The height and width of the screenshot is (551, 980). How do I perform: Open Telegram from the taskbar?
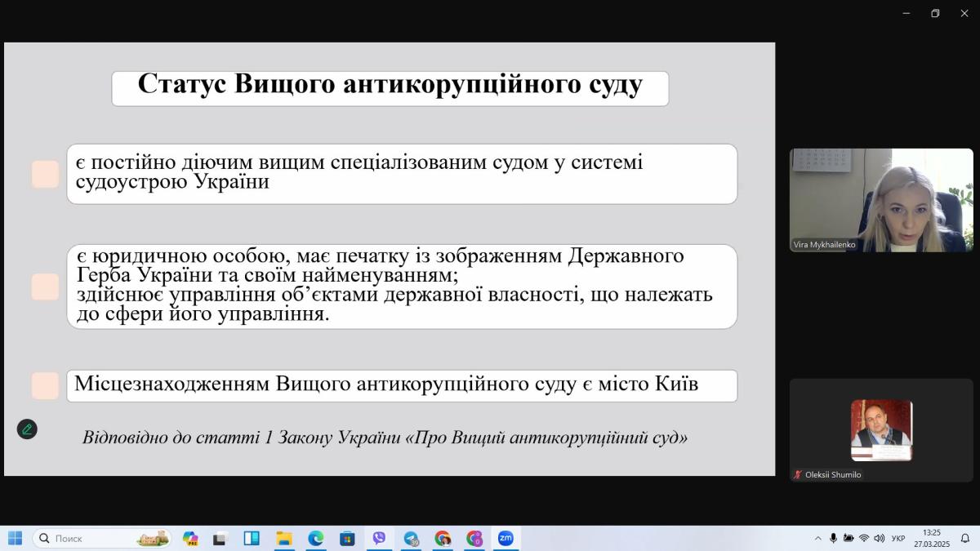411,538
